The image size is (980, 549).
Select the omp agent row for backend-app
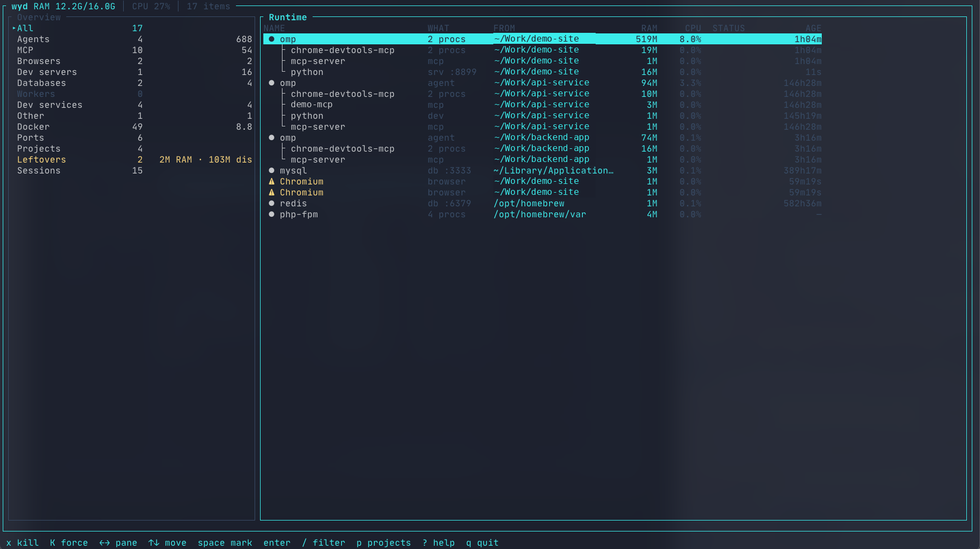pyautogui.click(x=543, y=137)
